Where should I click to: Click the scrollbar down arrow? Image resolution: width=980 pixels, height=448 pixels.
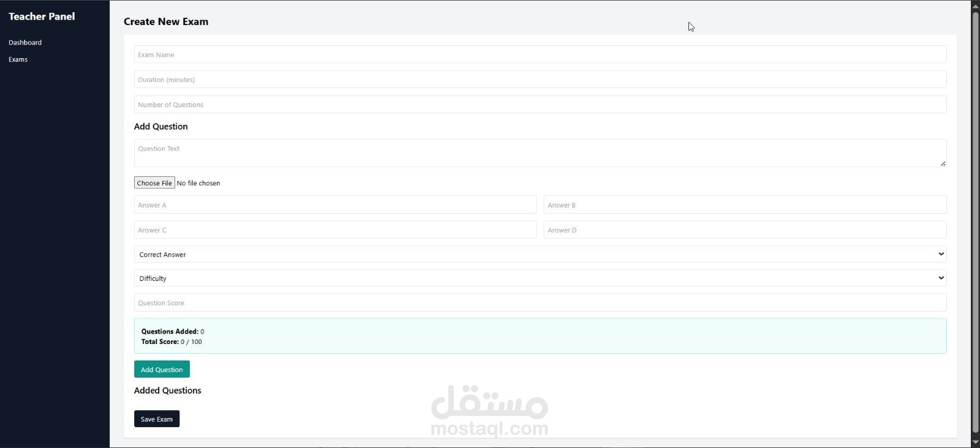975,442
